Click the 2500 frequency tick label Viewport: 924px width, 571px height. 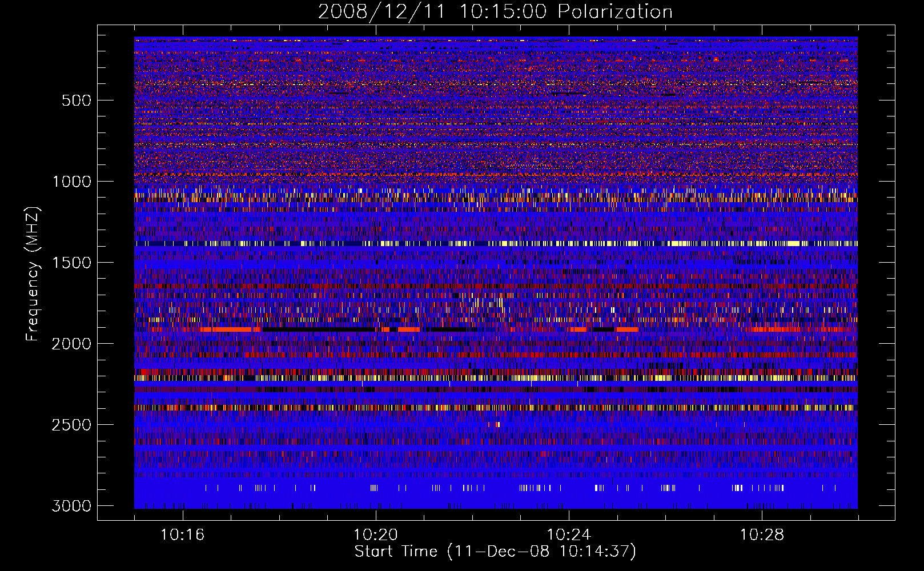pos(71,425)
